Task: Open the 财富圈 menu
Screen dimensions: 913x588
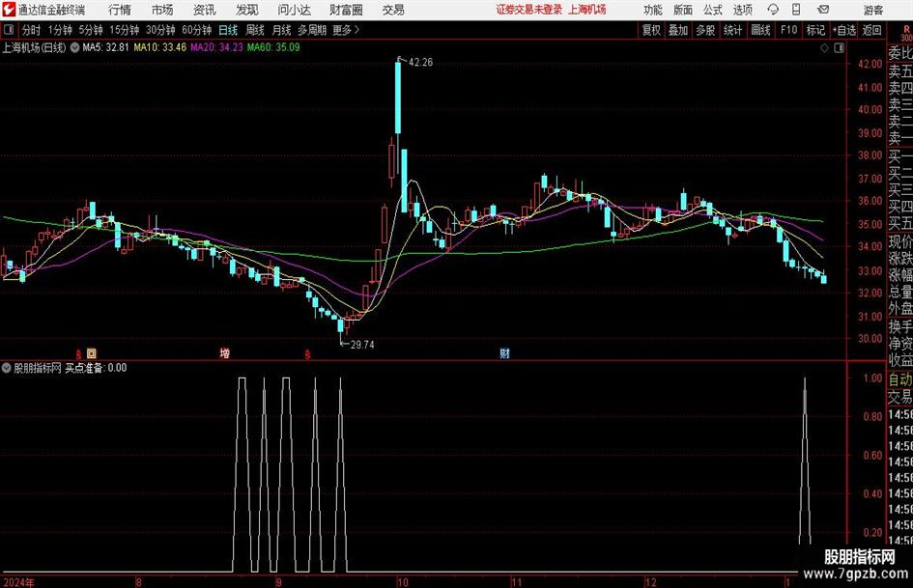Action: point(347,10)
